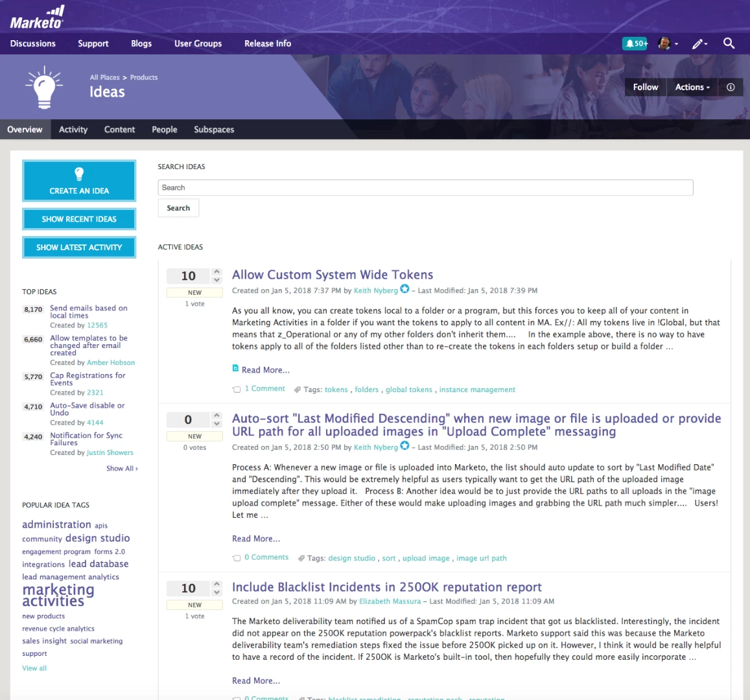Select the lead database tag
Image resolution: width=750 pixels, height=700 pixels.
click(x=99, y=564)
